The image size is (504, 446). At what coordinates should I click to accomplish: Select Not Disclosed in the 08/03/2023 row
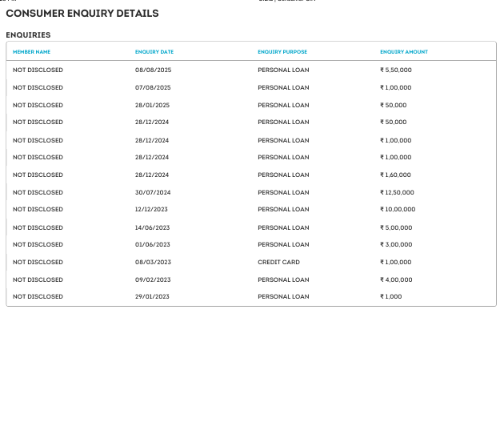[38, 263]
